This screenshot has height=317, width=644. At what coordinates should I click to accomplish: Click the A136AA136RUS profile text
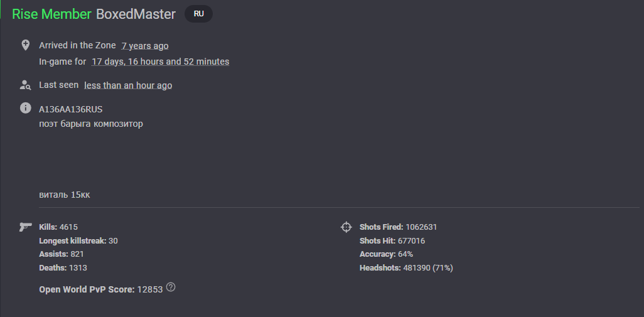71,109
